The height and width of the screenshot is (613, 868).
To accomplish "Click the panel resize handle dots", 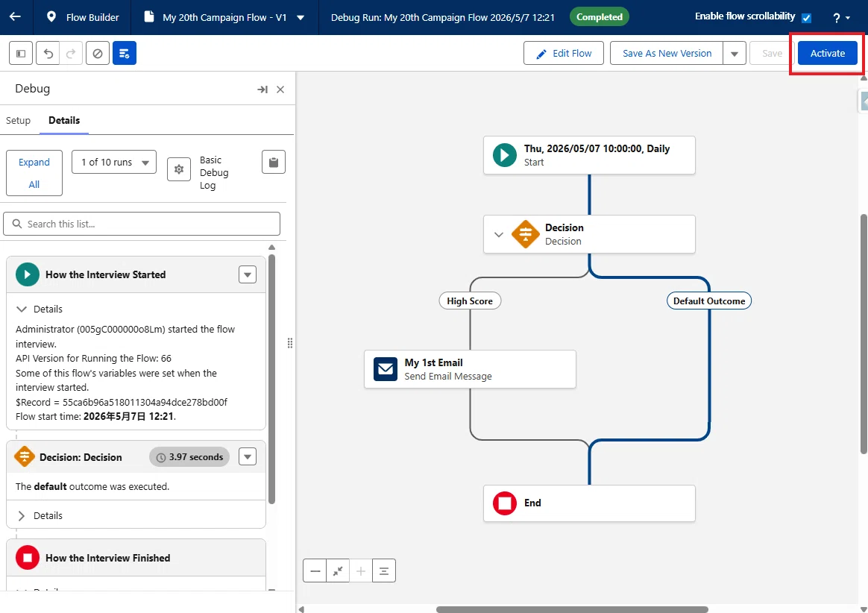I will pos(290,343).
